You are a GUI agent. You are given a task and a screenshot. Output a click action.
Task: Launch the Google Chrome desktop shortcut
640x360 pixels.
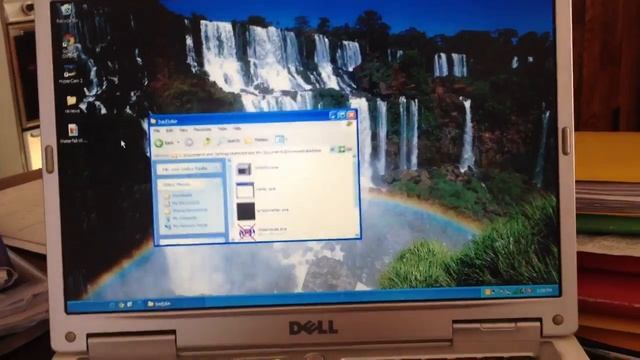(x=69, y=46)
